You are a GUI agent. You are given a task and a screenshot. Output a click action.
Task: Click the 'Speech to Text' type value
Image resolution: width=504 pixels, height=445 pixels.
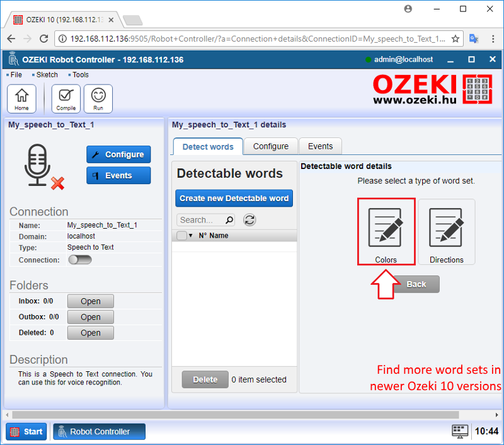click(x=90, y=247)
